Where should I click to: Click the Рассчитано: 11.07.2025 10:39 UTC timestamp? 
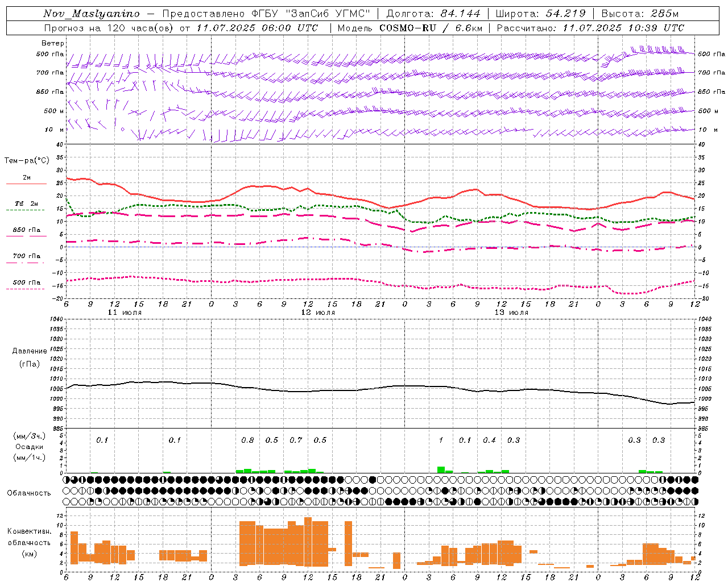click(590, 28)
